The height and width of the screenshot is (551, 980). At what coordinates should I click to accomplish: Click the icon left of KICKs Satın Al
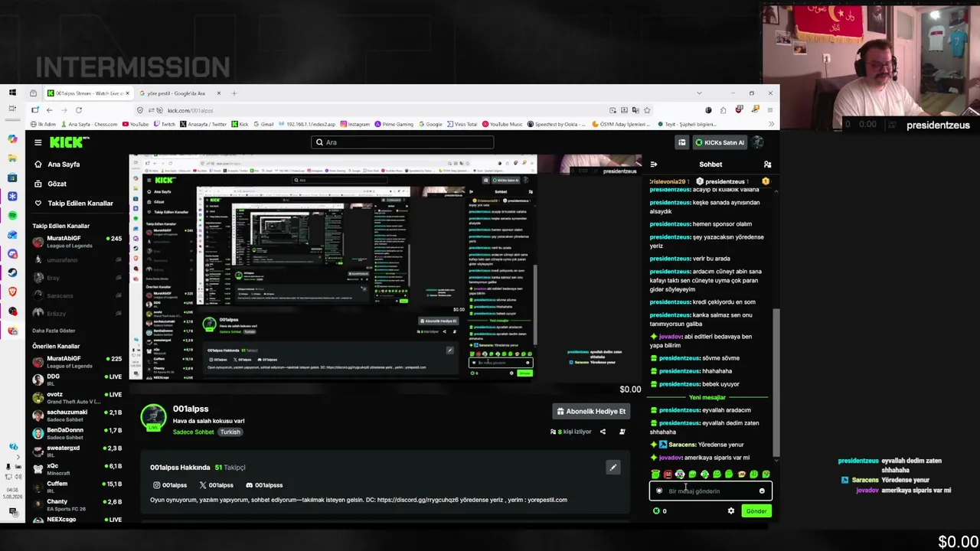click(681, 142)
